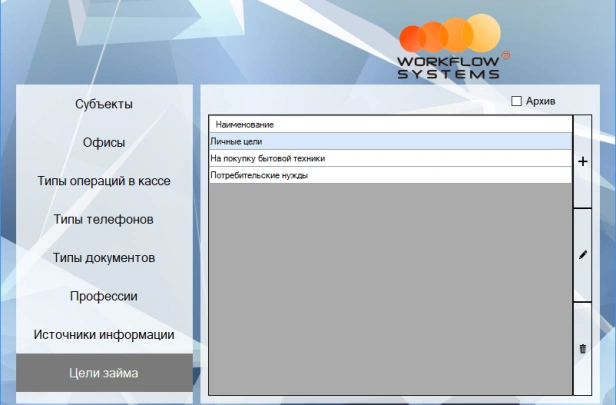
Task: Select Типы операций в кассе
Action: tap(104, 181)
